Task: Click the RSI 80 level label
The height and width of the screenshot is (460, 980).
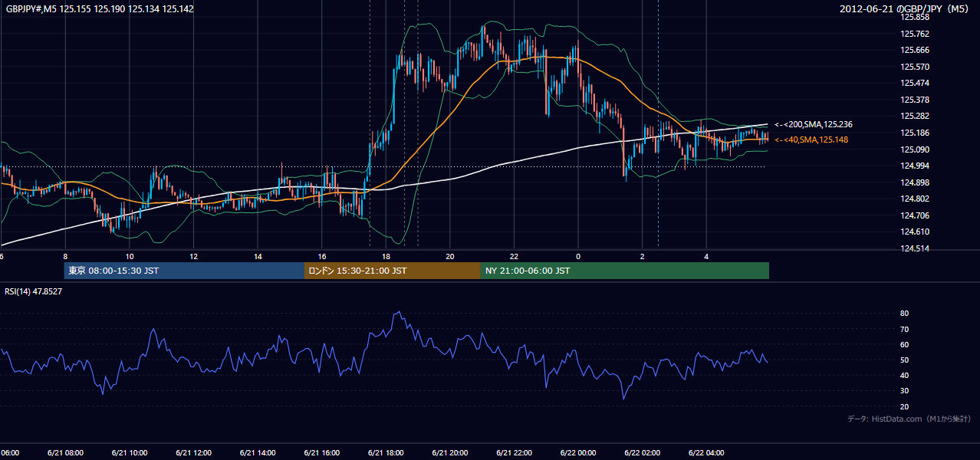Action: 904,314
